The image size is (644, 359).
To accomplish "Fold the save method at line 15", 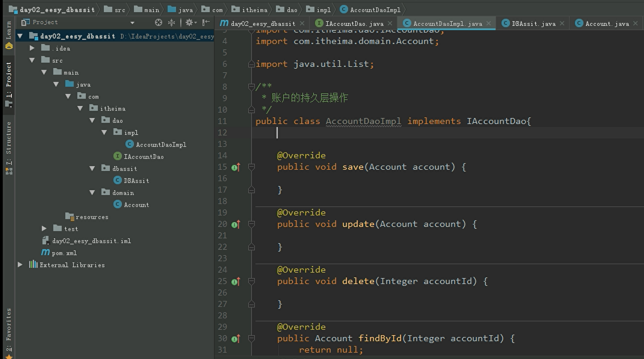I will 251,167.
